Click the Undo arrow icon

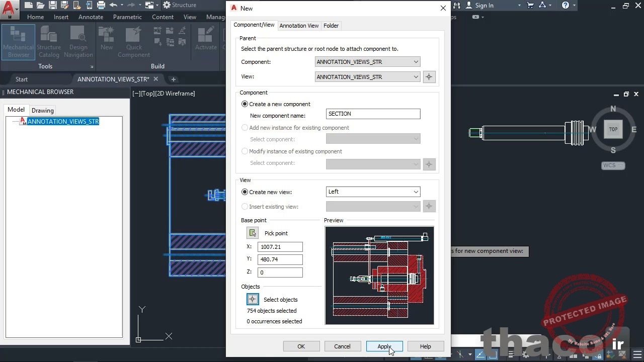click(x=113, y=5)
